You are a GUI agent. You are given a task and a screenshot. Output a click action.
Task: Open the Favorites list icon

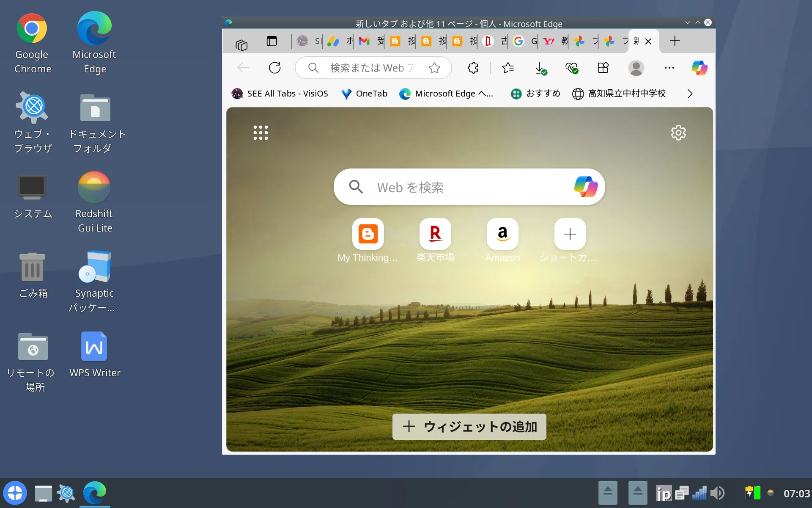508,68
